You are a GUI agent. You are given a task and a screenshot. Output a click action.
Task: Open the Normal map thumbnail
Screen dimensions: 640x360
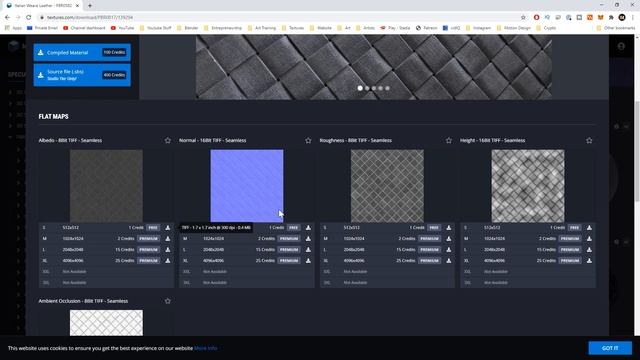click(247, 186)
